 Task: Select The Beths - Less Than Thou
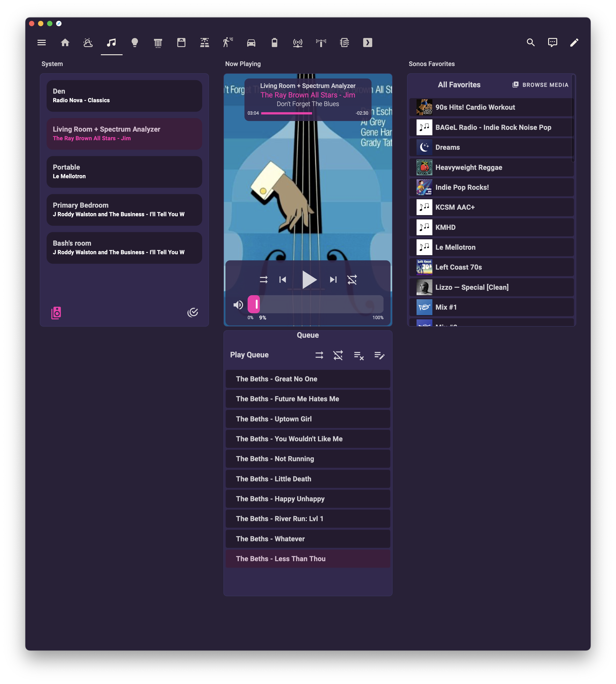click(308, 559)
